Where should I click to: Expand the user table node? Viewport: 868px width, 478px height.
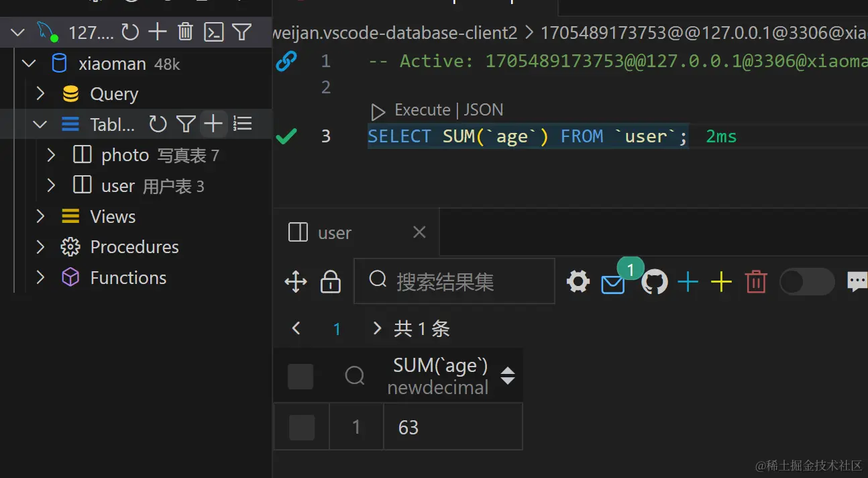(51, 185)
